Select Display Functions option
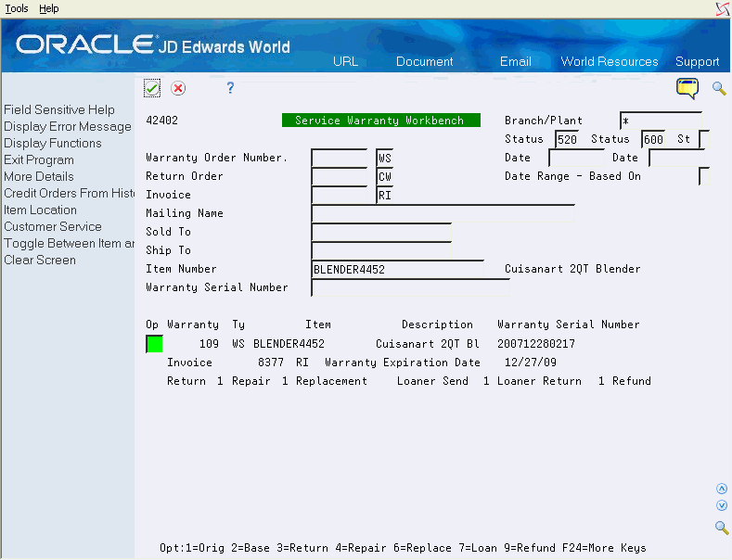 [x=53, y=144]
